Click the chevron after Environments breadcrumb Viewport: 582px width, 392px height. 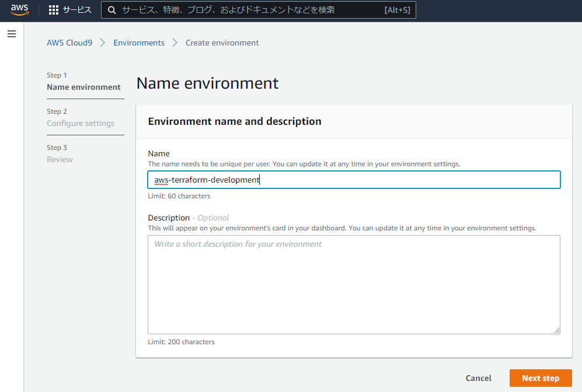(x=175, y=43)
